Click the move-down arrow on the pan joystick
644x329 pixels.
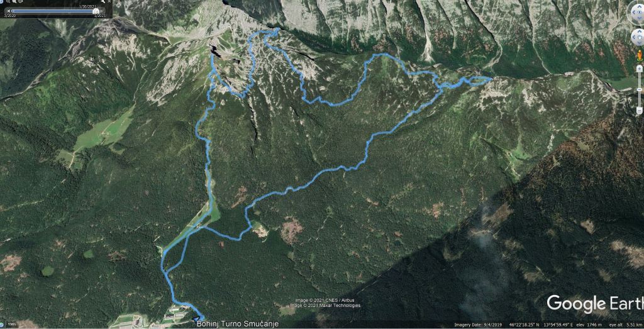pyautogui.click(x=640, y=43)
